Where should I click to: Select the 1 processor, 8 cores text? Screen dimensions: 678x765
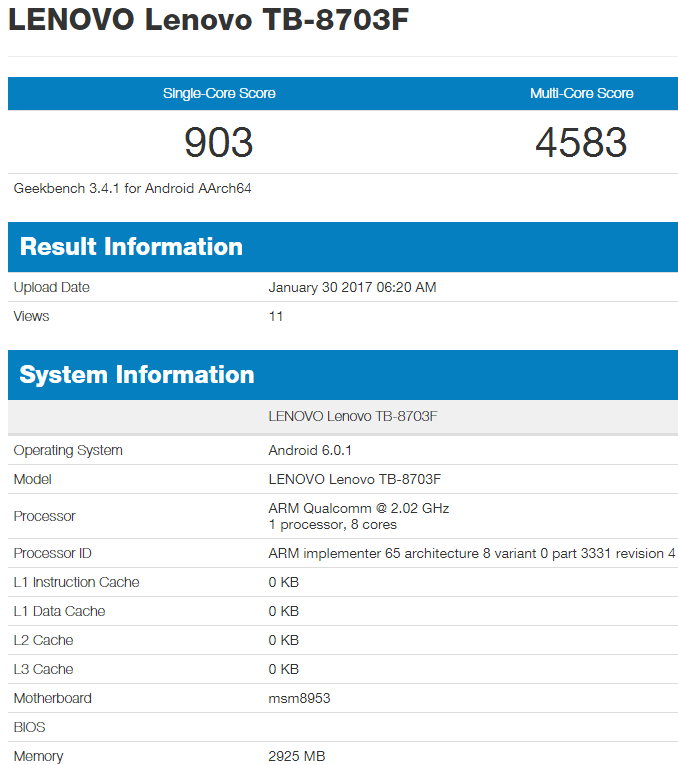333,524
